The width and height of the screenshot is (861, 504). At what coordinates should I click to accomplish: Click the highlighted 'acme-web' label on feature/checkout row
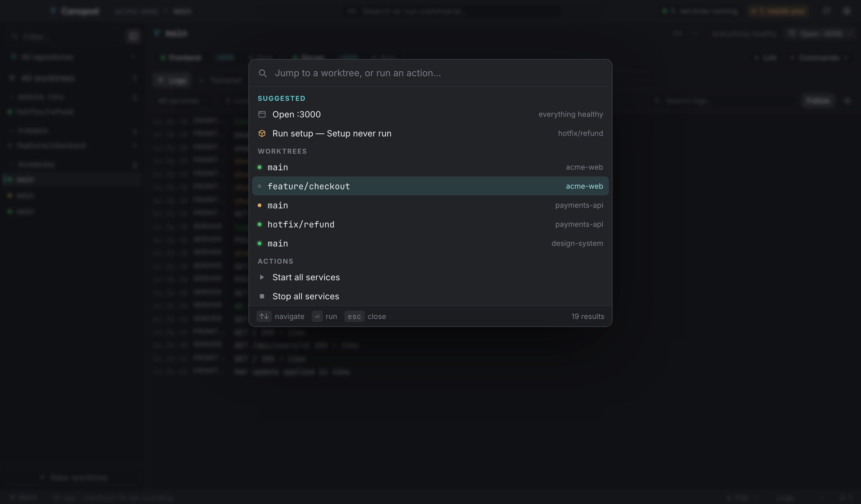tap(584, 186)
